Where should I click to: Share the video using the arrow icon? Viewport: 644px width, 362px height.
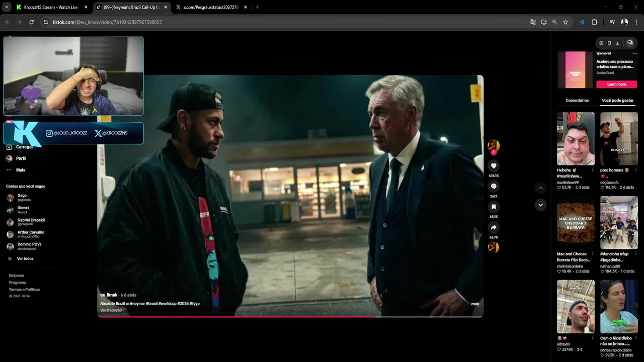[x=494, y=227]
